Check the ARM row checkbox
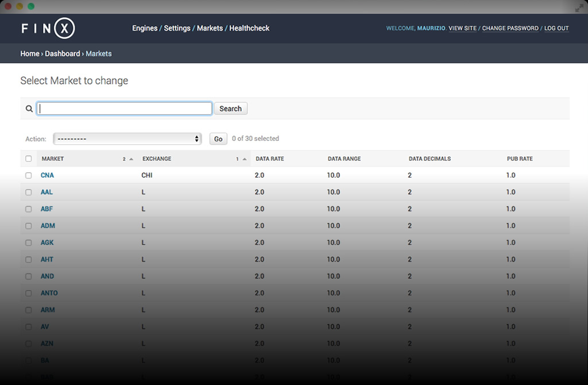Screen dimensions: 588x385 29,310
